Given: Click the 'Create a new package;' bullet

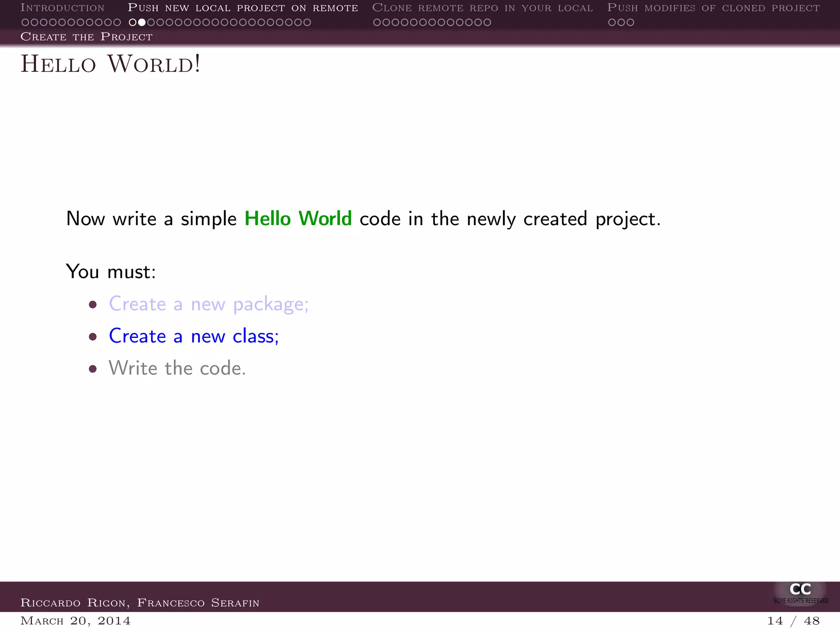Looking at the screenshot, I should (208, 304).
